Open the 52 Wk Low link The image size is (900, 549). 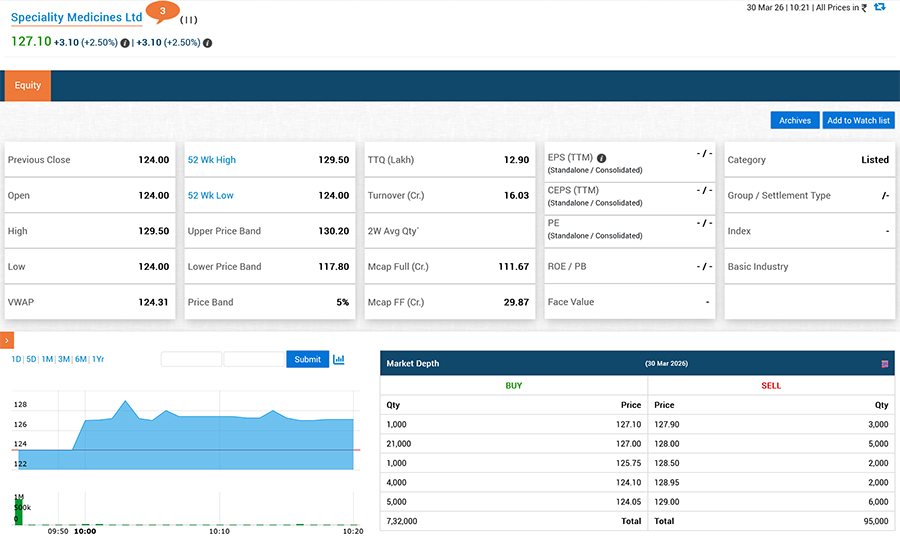coord(210,196)
